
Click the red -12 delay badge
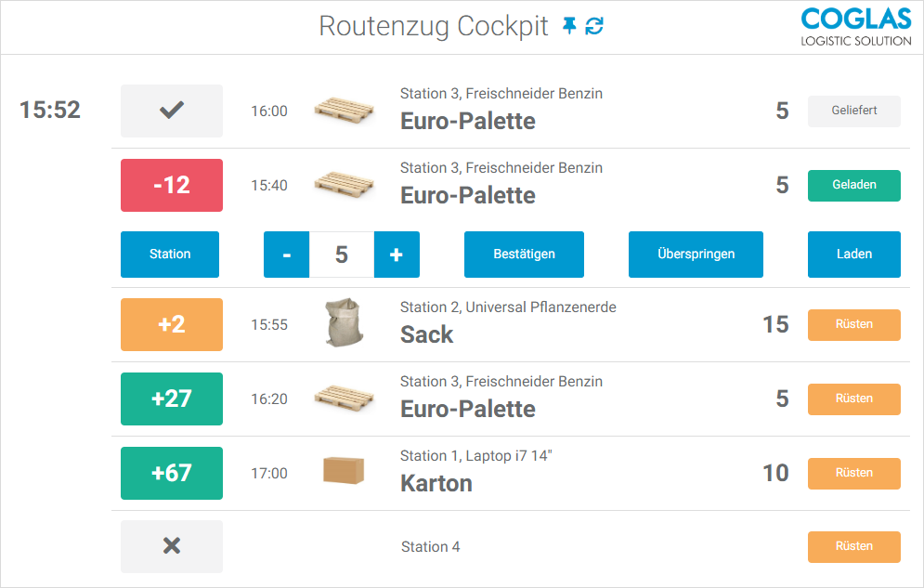[x=172, y=185]
